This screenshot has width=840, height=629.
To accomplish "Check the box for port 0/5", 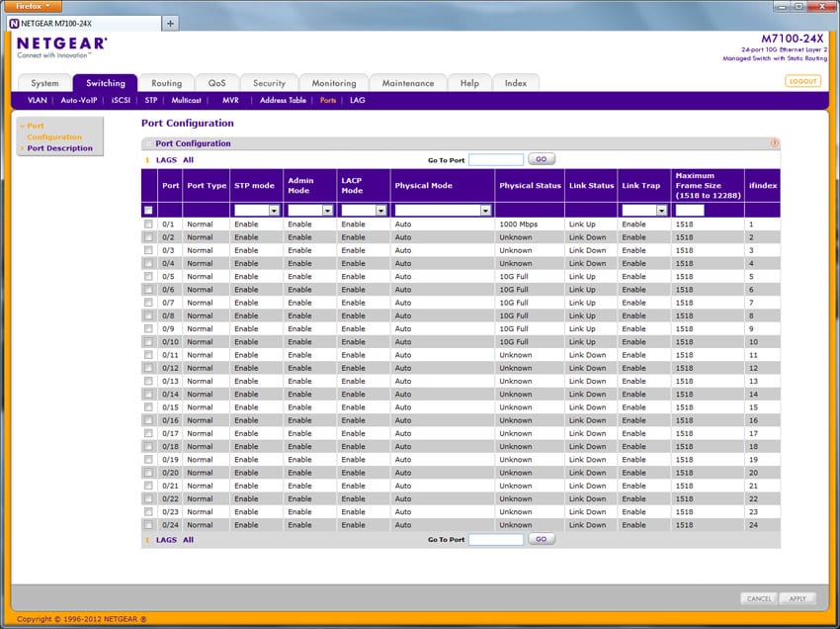I will 148,276.
